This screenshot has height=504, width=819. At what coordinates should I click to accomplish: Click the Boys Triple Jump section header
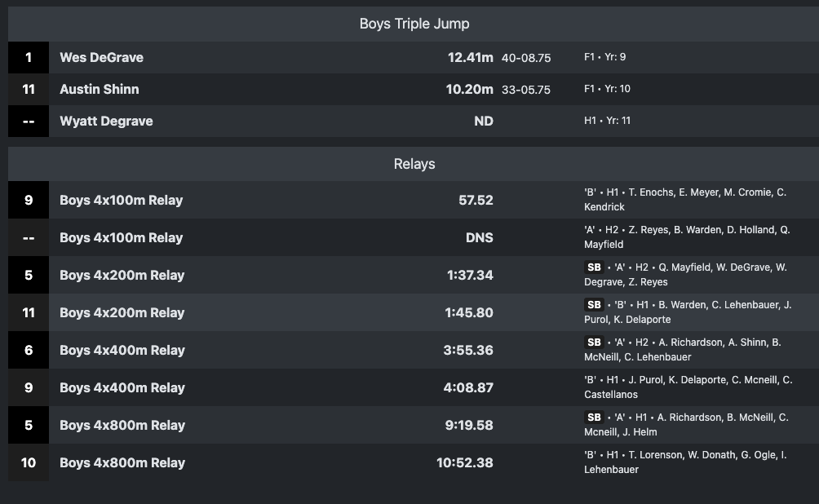[414, 24]
